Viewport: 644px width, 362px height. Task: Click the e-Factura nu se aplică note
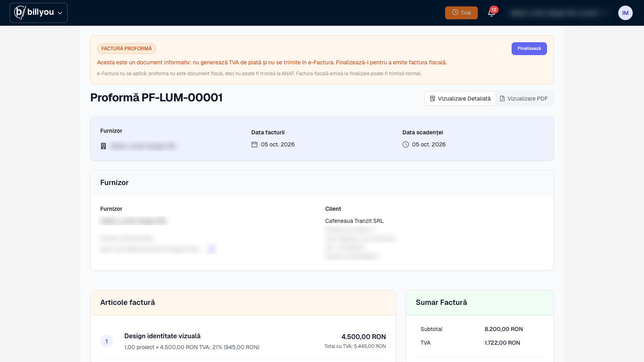tap(259, 74)
